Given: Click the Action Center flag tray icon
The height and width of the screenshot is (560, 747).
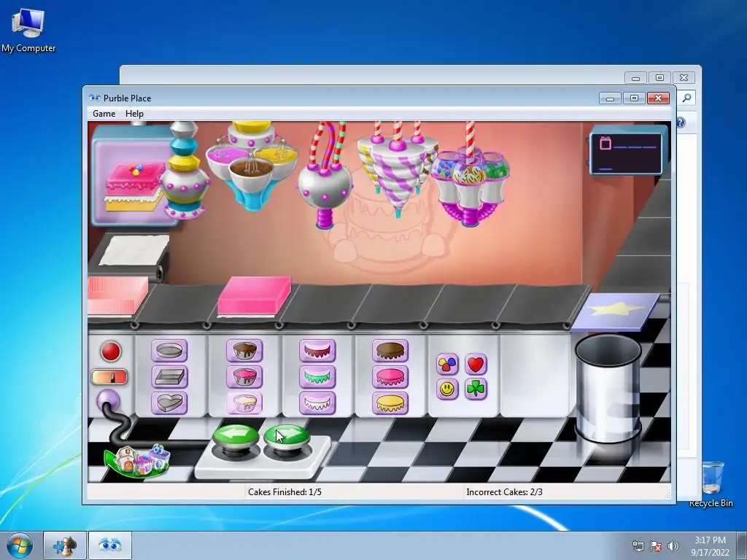Looking at the screenshot, I should (x=656, y=546).
